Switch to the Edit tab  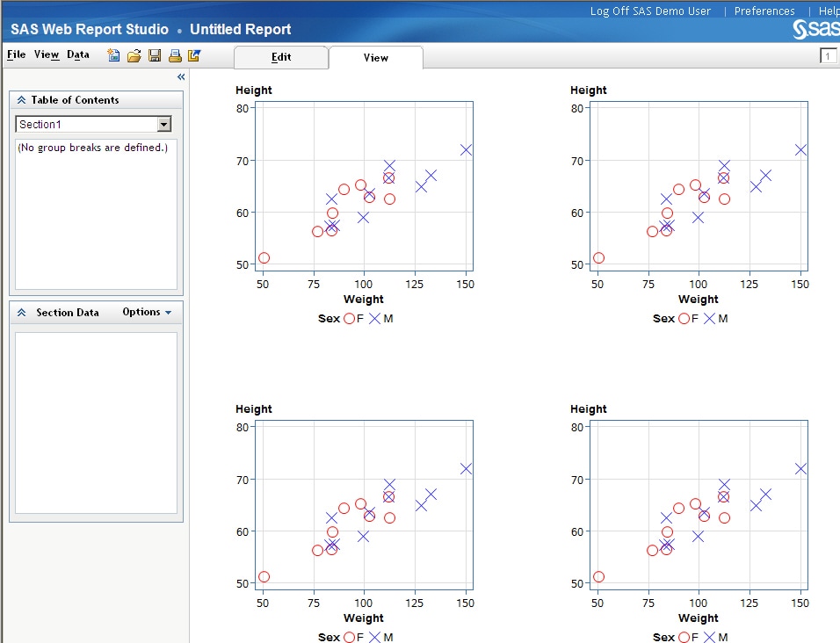(280, 57)
